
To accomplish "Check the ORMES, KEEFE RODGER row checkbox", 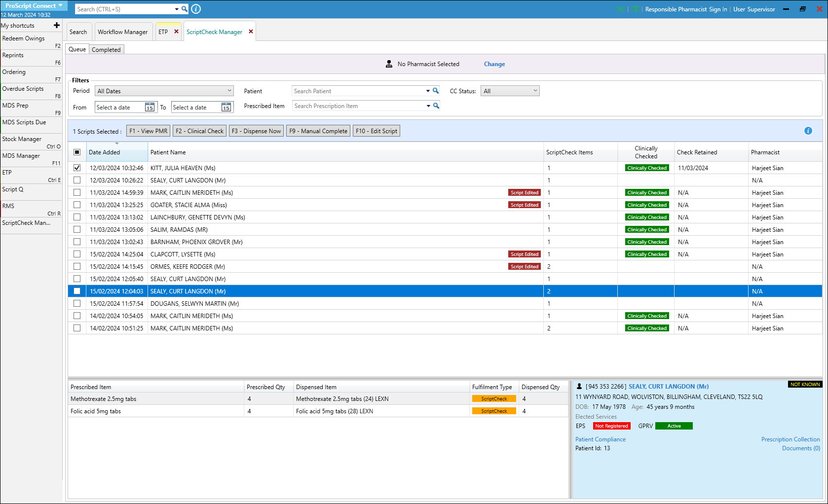I will coord(77,266).
